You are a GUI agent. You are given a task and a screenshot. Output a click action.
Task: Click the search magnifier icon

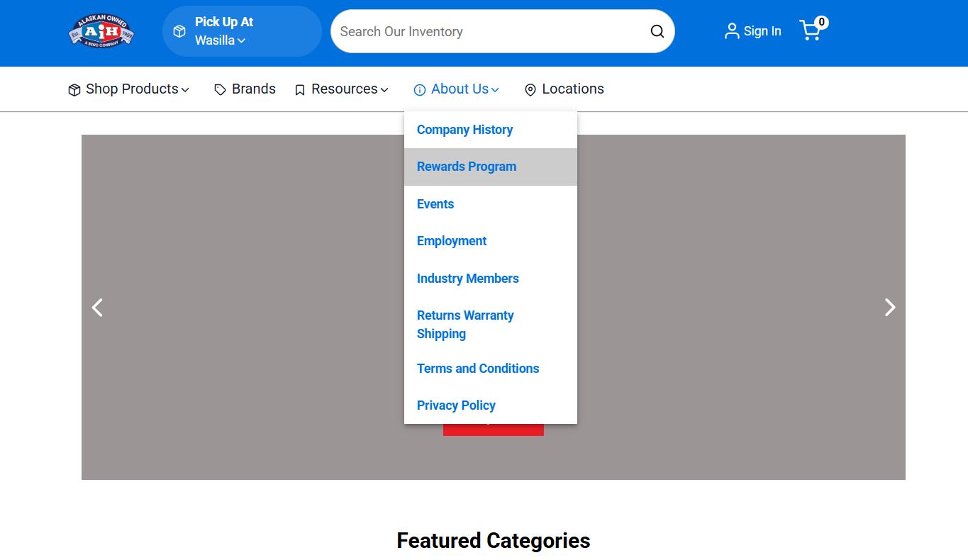[x=657, y=31]
